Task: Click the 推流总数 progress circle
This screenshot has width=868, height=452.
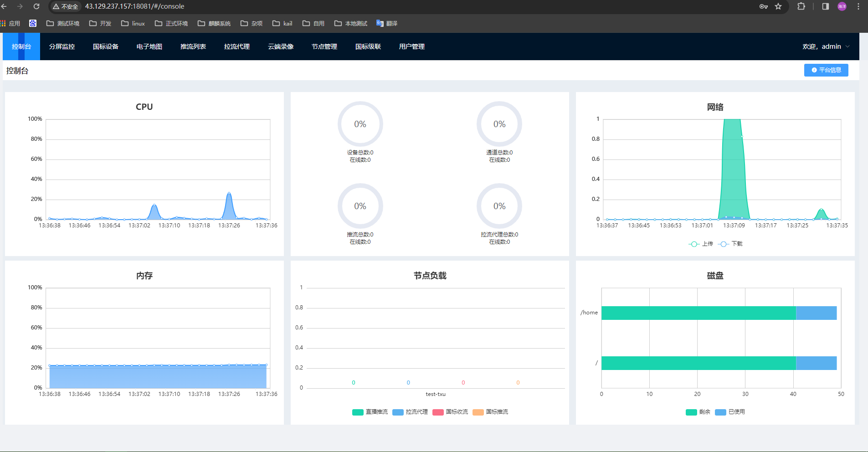Action: [x=360, y=206]
